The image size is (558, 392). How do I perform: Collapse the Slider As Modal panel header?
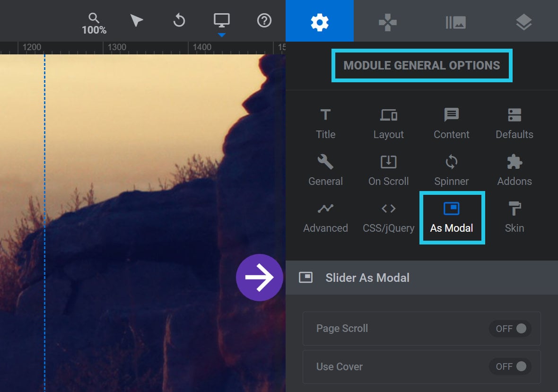(422, 278)
